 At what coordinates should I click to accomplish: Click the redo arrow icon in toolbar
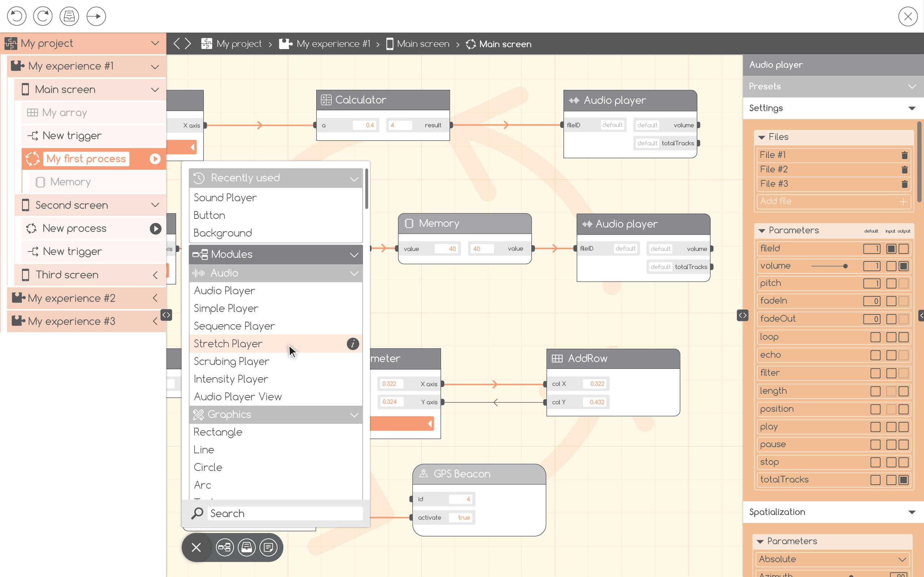click(43, 17)
